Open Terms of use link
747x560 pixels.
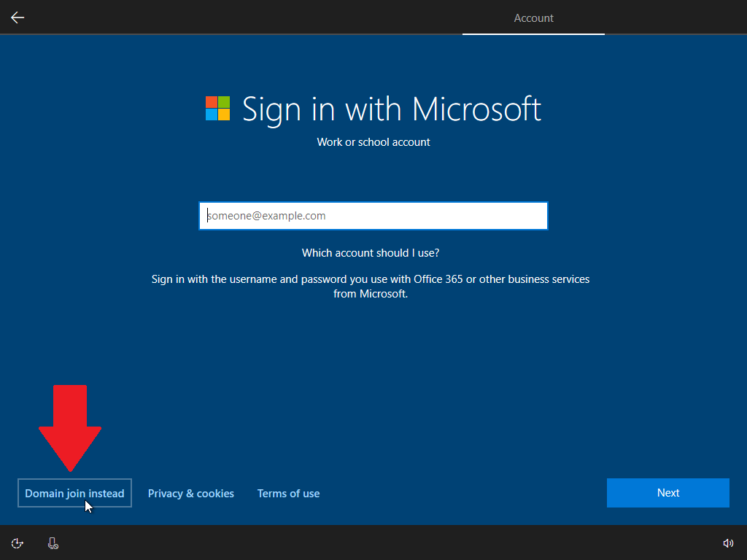(x=288, y=494)
